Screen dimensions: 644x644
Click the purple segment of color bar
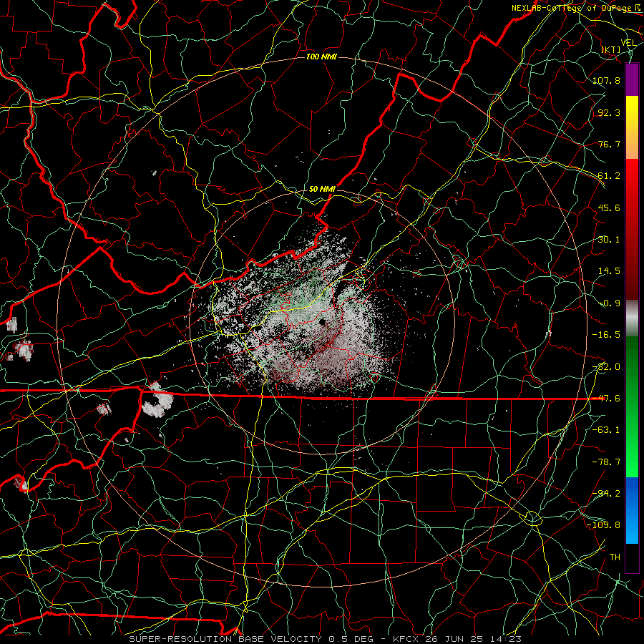point(632,79)
